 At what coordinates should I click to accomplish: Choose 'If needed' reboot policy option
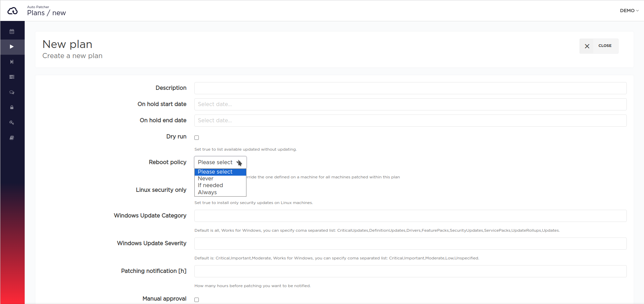[220, 185]
